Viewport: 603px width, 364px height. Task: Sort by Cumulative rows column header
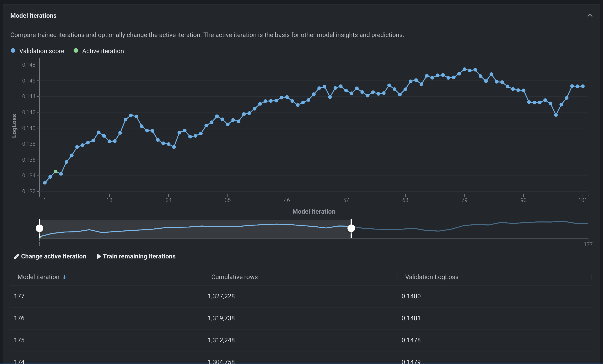(234, 277)
